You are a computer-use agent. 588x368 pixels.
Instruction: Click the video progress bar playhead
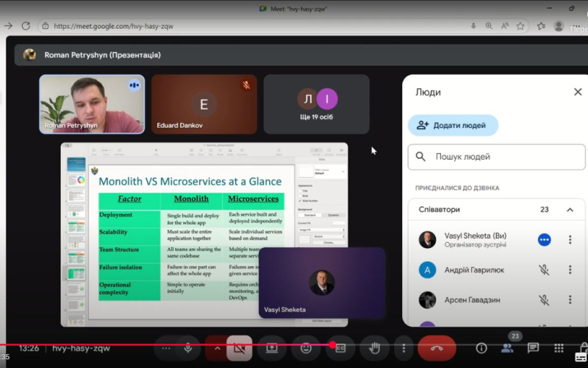click(332, 344)
